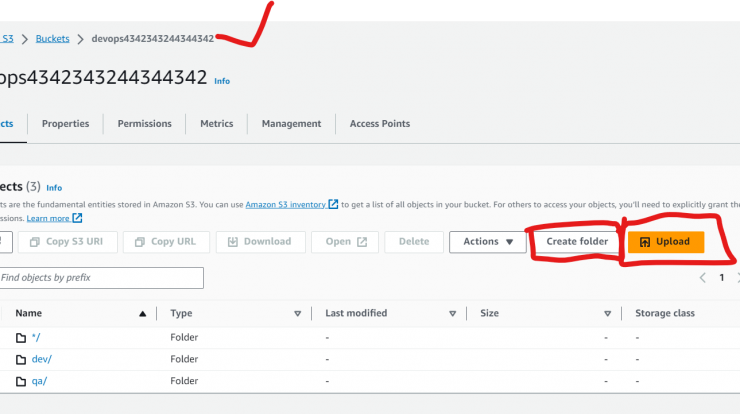
Task: Click the Storage class column header
Action: click(664, 313)
